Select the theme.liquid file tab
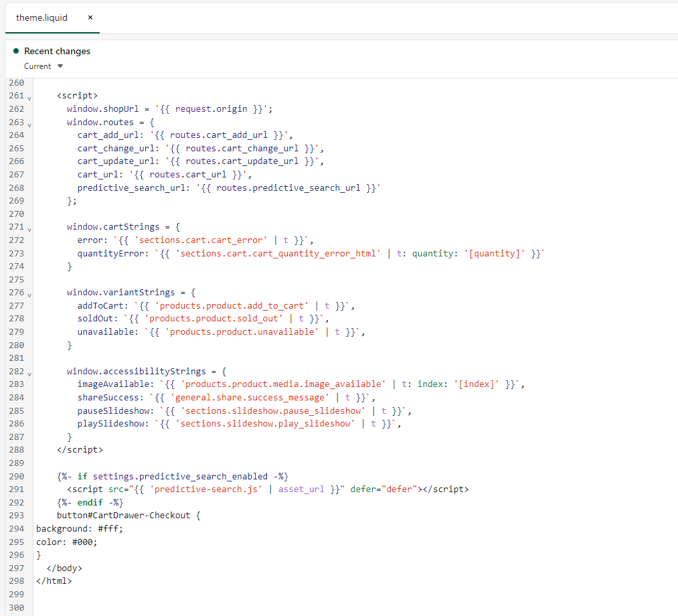Viewport: 678px width, 616px height. pyautogui.click(x=42, y=17)
